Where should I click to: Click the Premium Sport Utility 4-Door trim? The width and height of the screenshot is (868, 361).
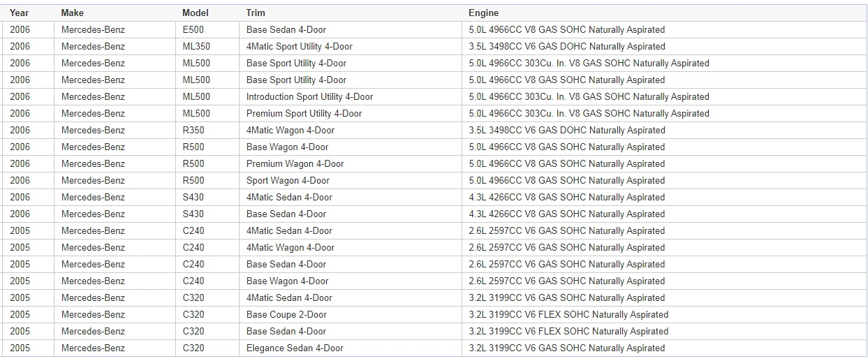(304, 113)
